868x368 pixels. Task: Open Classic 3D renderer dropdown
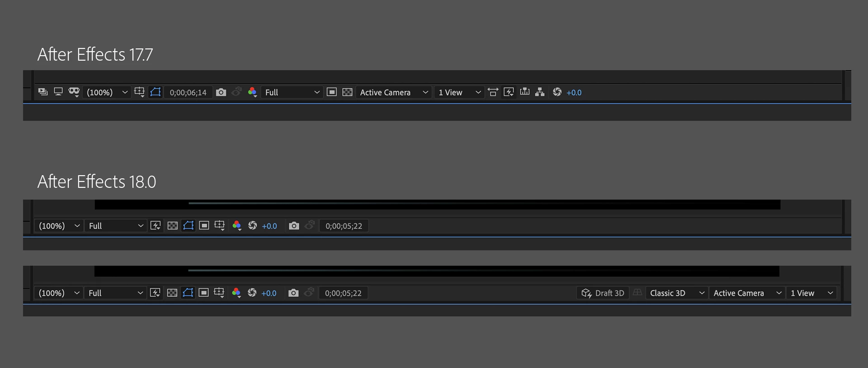[x=677, y=293]
